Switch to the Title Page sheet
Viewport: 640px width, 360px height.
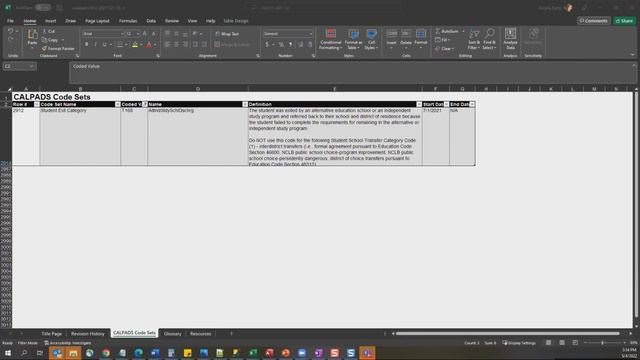[x=51, y=333]
